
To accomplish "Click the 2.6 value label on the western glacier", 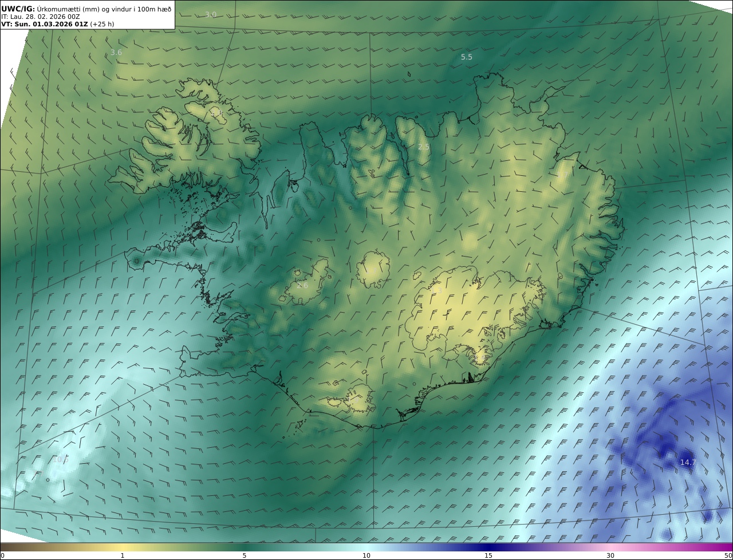I will 302,285.
